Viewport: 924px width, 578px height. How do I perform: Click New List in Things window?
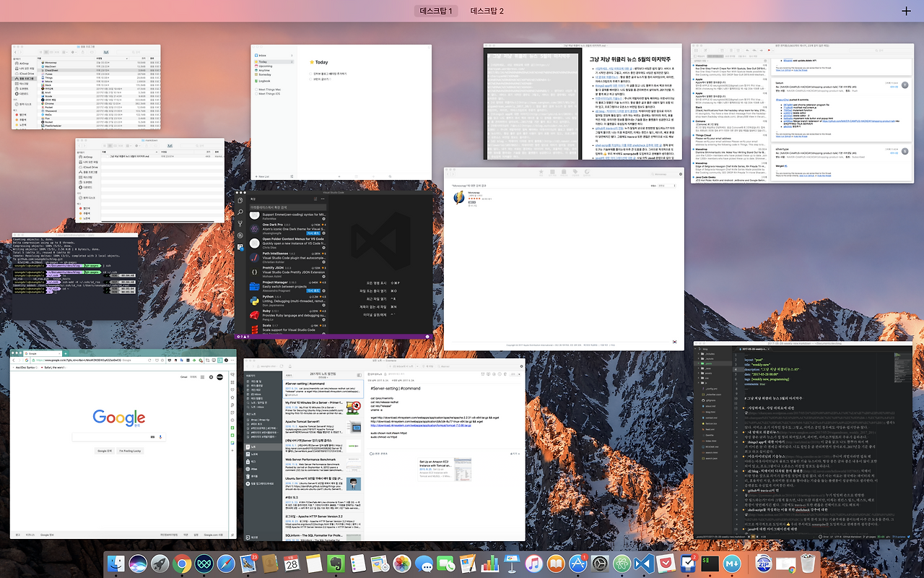click(x=261, y=176)
